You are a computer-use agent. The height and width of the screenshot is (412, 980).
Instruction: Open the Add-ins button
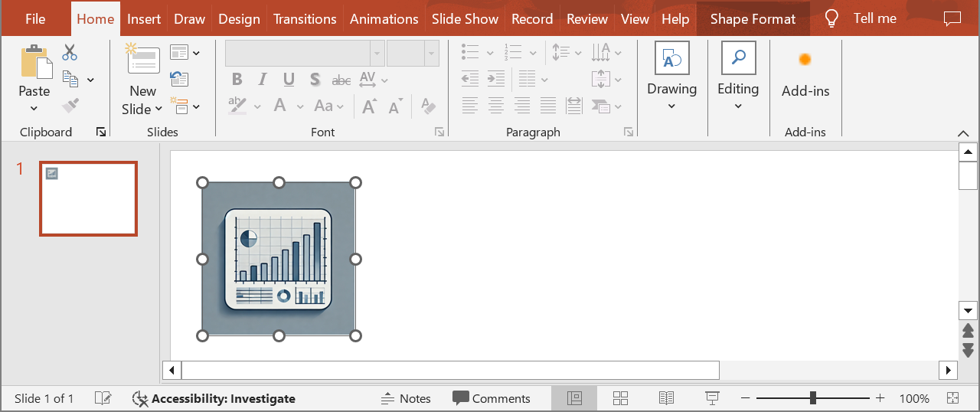click(x=805, y=75)
